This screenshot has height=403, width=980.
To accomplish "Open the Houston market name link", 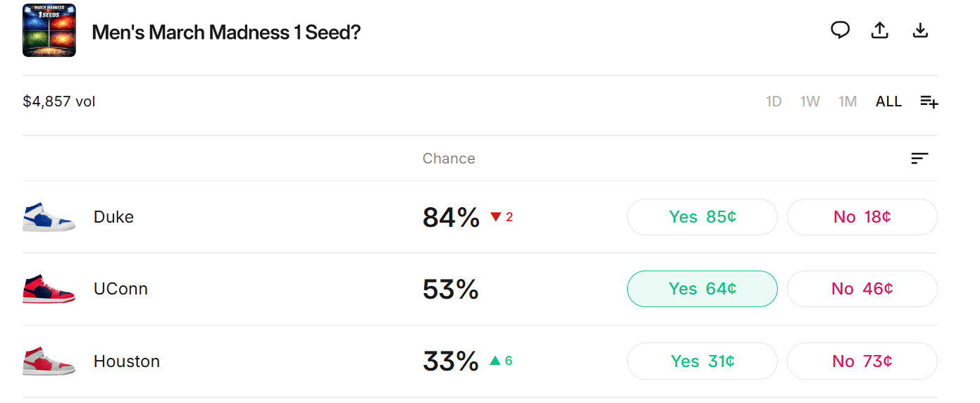I will pyautogui.click(x=127, y=361).
